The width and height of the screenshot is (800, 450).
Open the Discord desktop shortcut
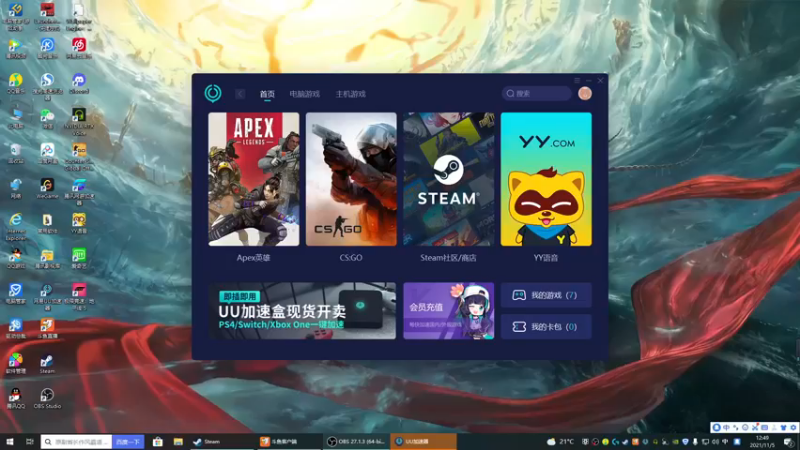tap(79, 83)
